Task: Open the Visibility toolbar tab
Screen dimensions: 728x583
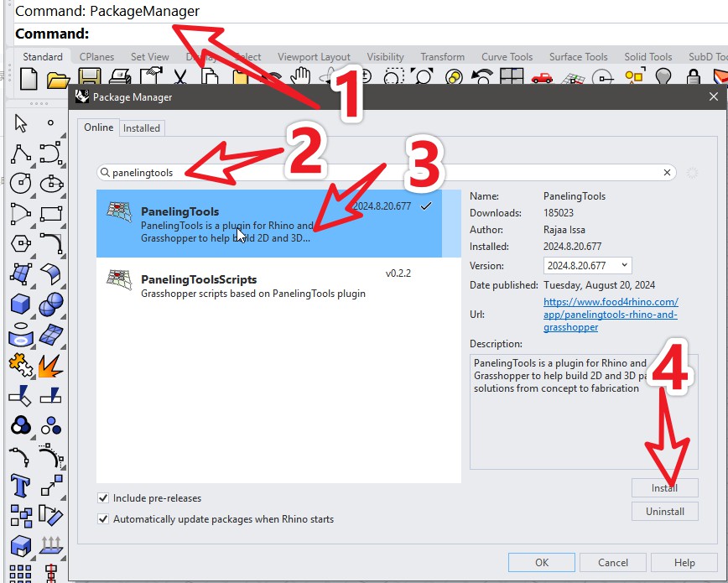Action: click(385, 57)
